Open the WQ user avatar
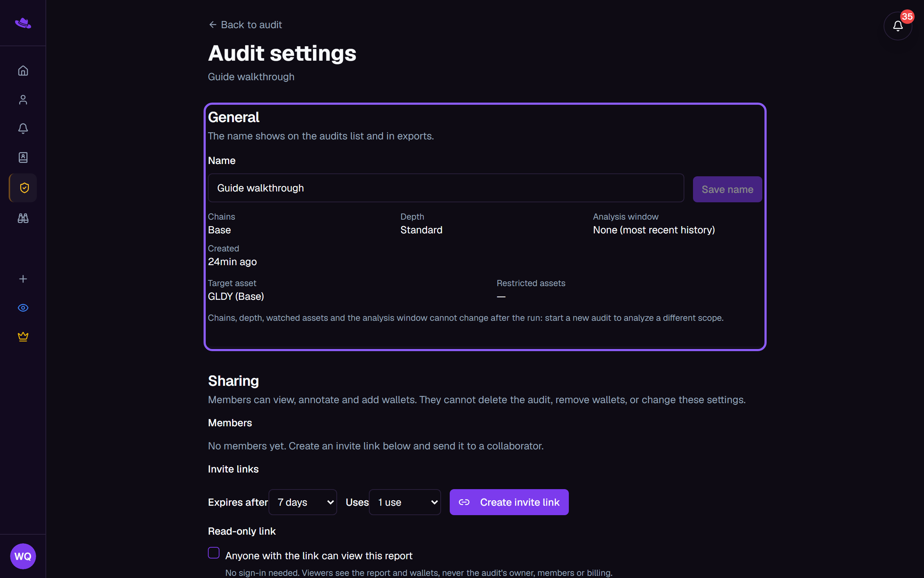The image size is (924, 578). (23, 556)
